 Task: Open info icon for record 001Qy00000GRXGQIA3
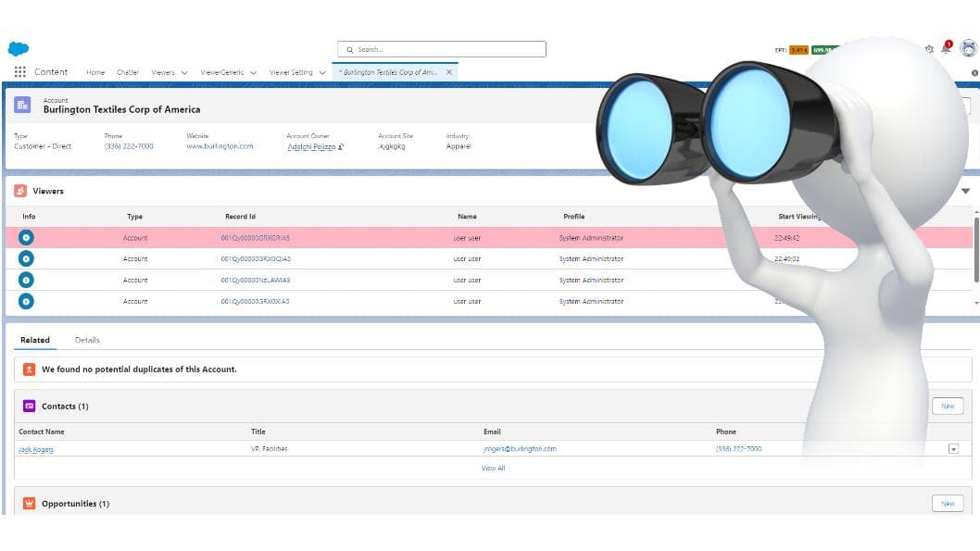click(x=26, y=258)
